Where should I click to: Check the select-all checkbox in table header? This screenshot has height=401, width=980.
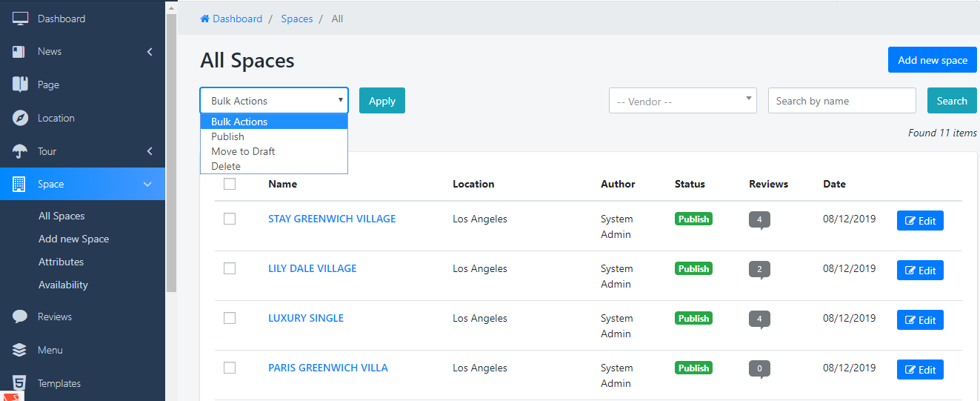tap(230, 184)
